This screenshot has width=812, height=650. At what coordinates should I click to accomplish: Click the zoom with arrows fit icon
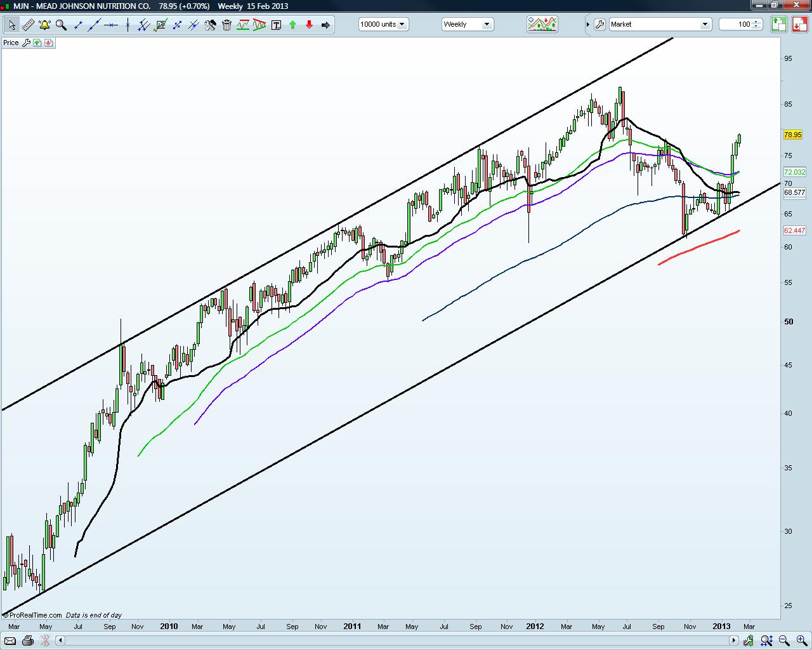pos(766,641)
